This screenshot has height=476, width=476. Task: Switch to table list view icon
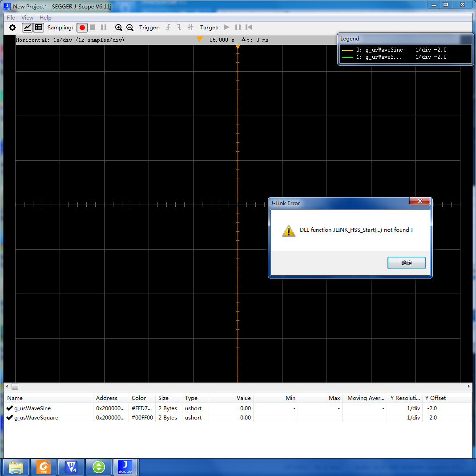39,28
